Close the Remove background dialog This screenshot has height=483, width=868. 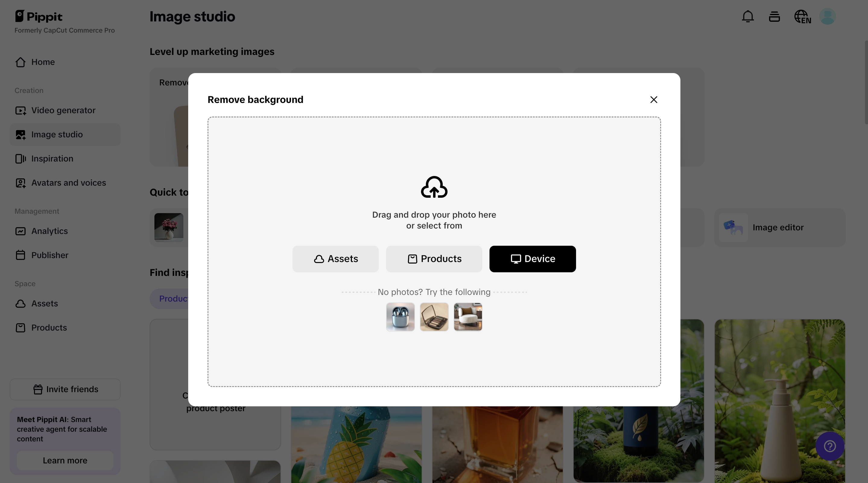click(654, 100)
